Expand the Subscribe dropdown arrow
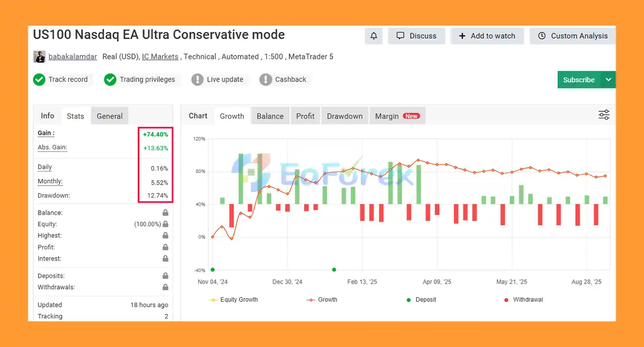644x347 pixels. (x=608, y=80)
